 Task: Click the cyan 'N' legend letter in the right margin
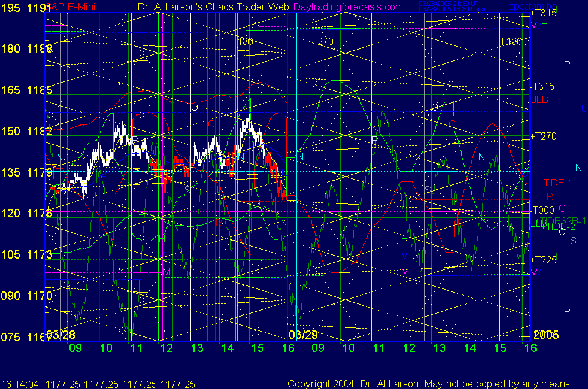tap(578, 168)
